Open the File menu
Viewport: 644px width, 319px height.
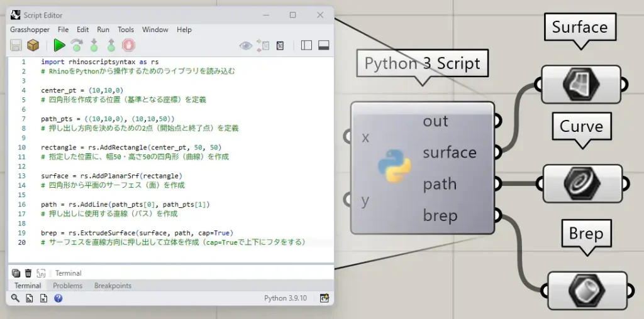tap(64, 30)
